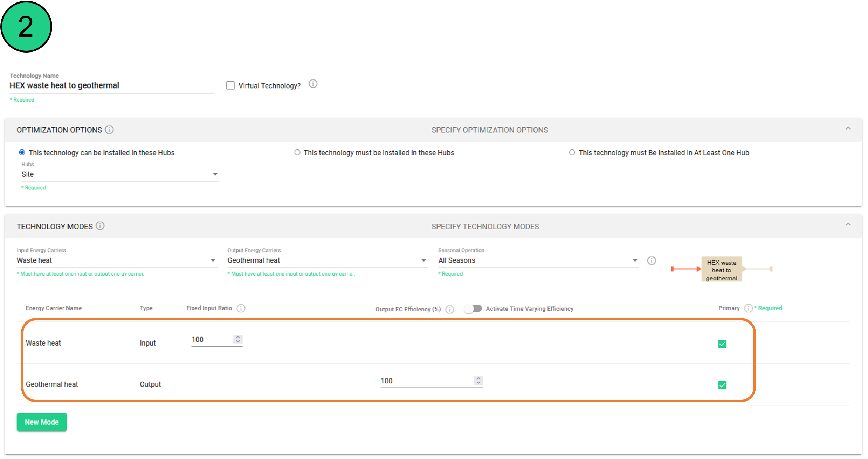Click info icon next to Seasonal Operation

(x=651, y=260)
